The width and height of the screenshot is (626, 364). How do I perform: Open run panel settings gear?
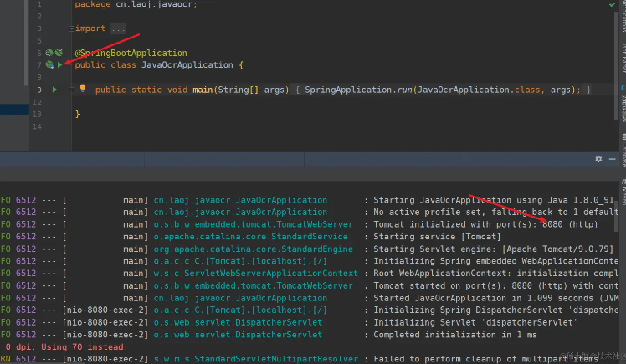(598, 159)
